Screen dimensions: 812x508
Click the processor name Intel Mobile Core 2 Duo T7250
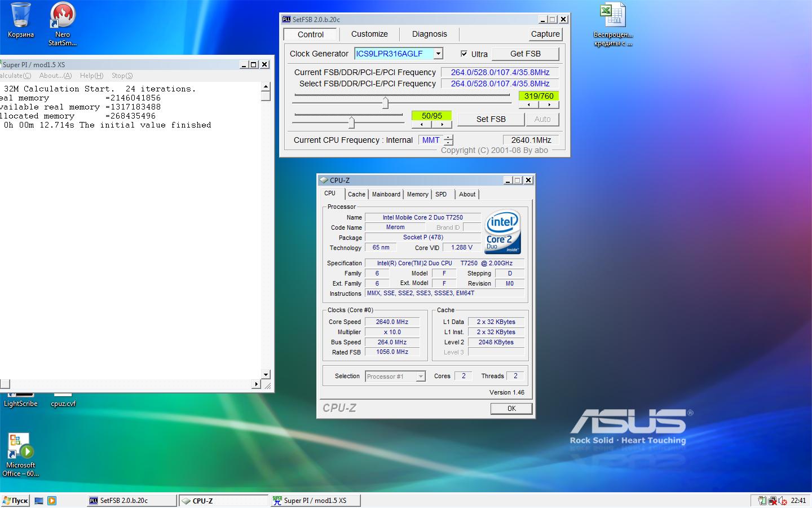click(x=422, y=217)
